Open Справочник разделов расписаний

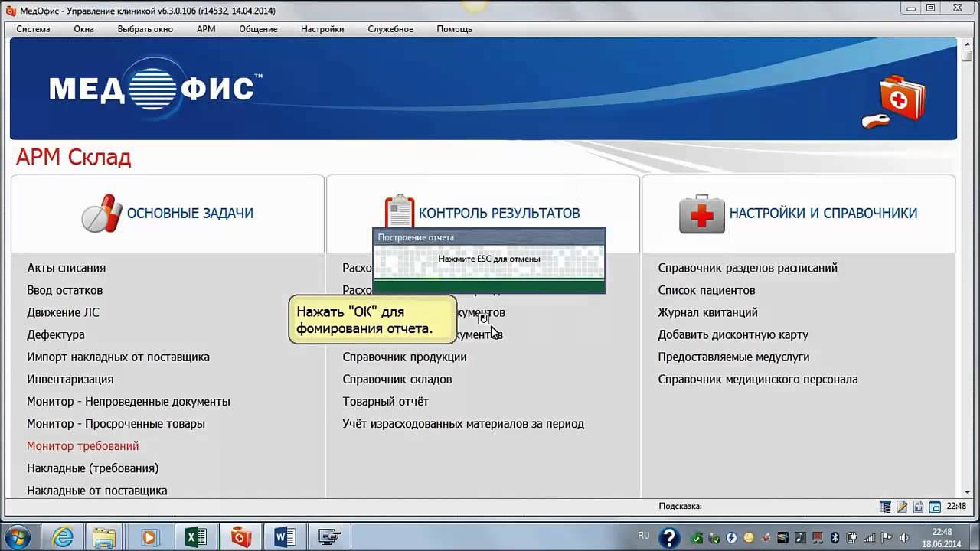[748, 268]
